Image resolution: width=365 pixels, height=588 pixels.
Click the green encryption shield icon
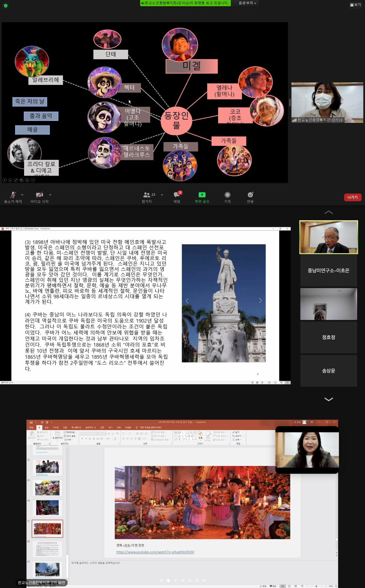(x=6, y=6)
